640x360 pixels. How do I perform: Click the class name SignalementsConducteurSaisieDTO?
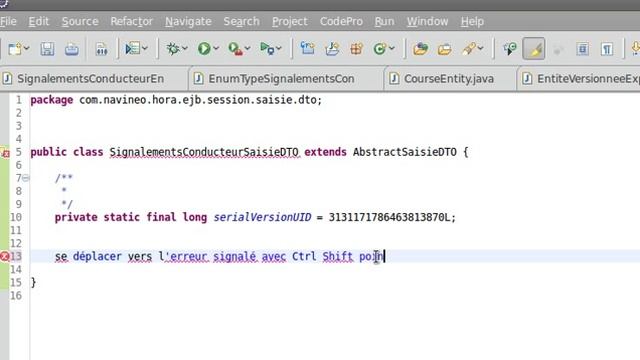204,152
